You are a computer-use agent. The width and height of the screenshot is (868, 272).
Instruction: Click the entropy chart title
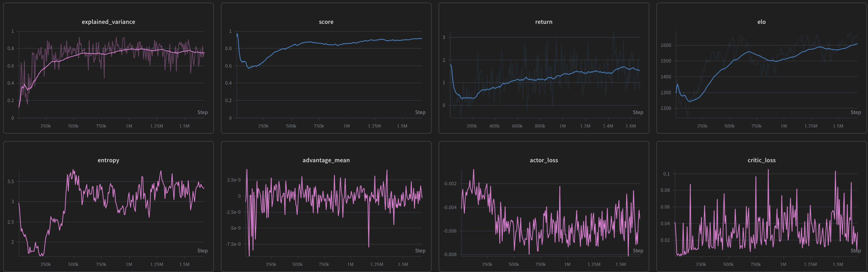[x=108, y=160]
